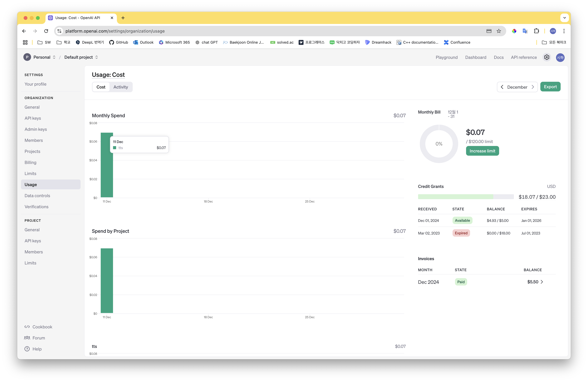Viewport: 588px width, 382px height.
Task: Open Dec 2024 invoice chevron
Action: [542, 282]
